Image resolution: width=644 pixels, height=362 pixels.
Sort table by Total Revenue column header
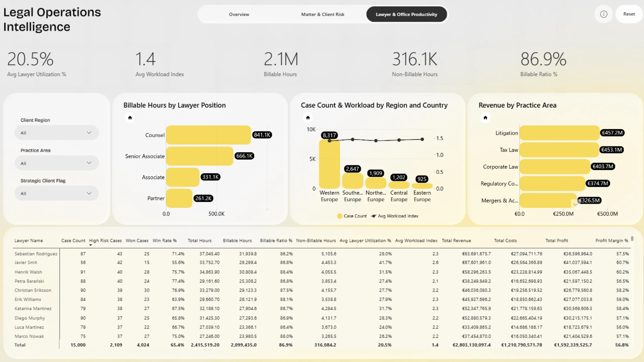[x=456, y=241]
